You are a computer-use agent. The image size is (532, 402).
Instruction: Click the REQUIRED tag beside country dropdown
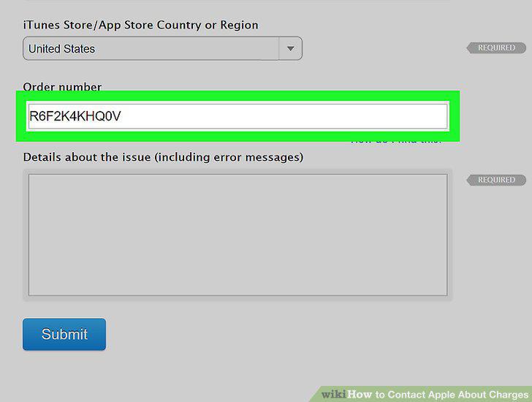[x=496, y=48]
